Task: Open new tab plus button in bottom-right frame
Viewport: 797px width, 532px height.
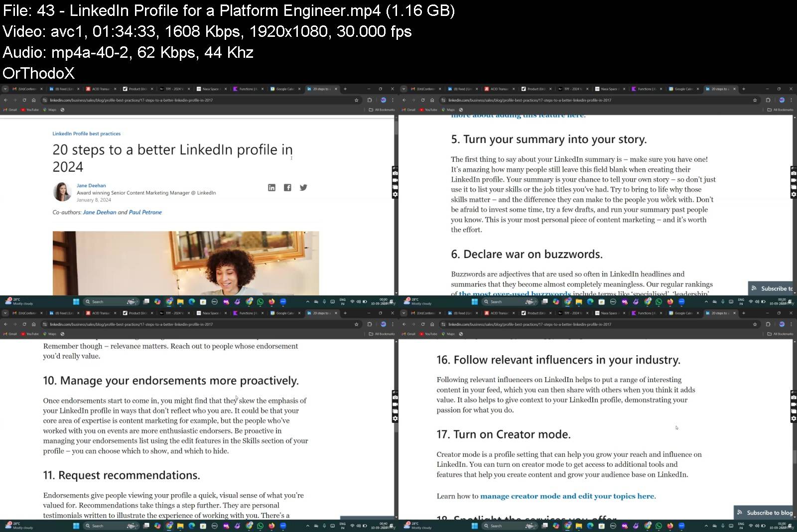Action: click(x=744, y=313)
